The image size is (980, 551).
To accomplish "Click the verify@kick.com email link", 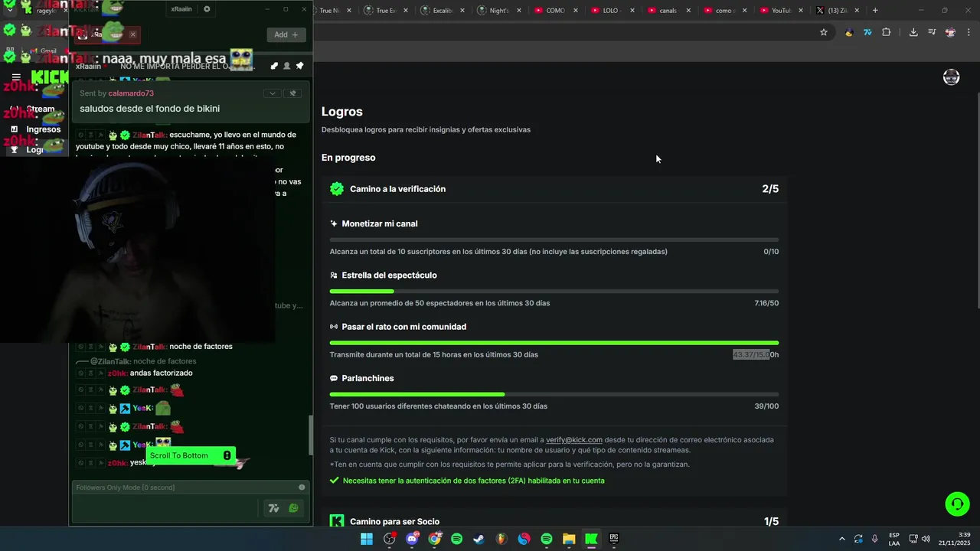I will pos(574,440).
